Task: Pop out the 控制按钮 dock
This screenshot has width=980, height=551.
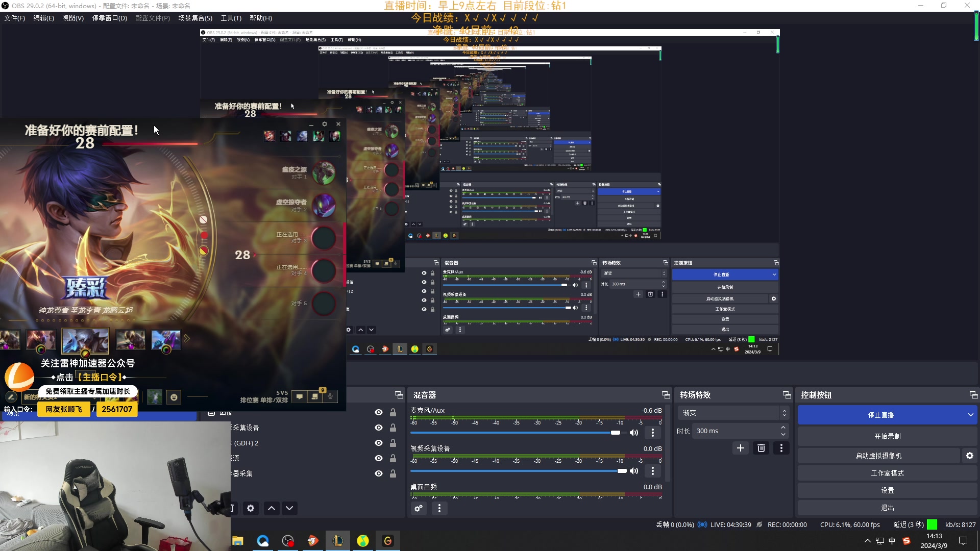Action: [x=973, y=395]
